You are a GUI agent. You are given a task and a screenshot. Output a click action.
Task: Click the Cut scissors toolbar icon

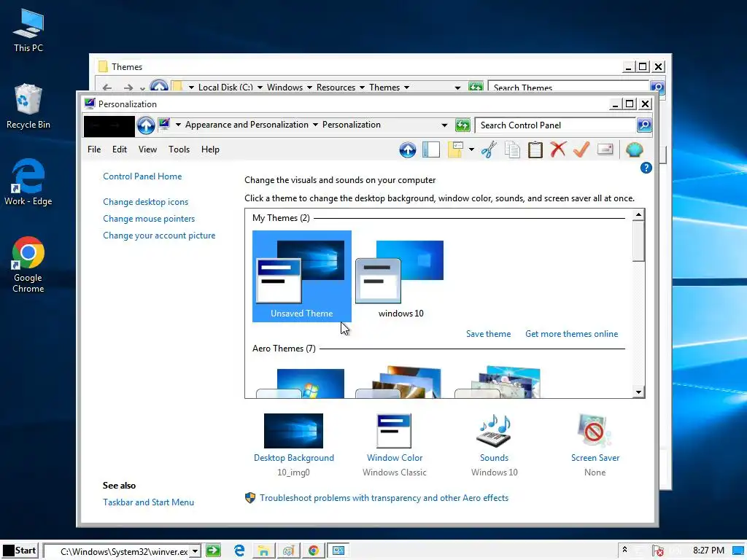click(x=489, y=150)
